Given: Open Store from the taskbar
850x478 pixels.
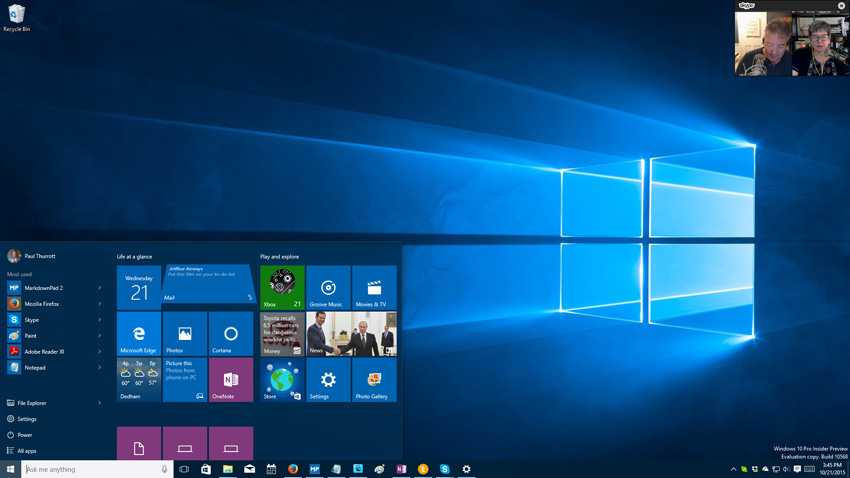Looking at the screenshot, I should click(x=206, y=469).
